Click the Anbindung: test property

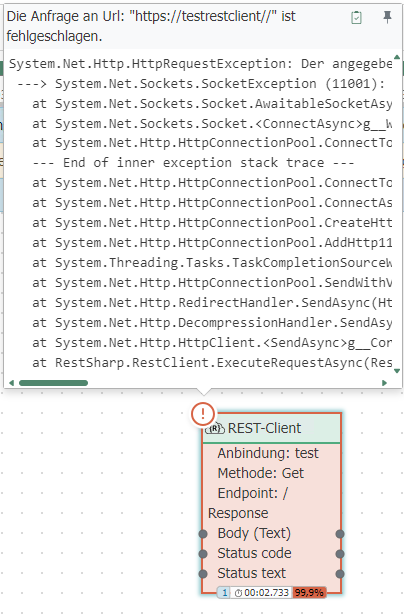click(x=268, y=453)
